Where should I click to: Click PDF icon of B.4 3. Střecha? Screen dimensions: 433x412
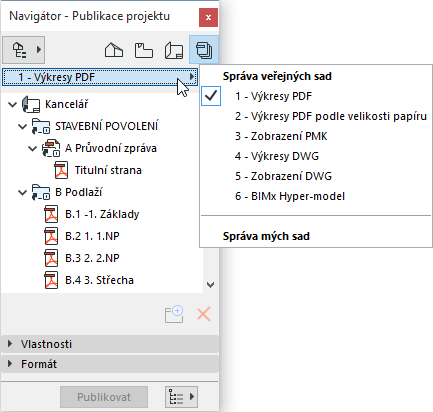click(51, 280)
